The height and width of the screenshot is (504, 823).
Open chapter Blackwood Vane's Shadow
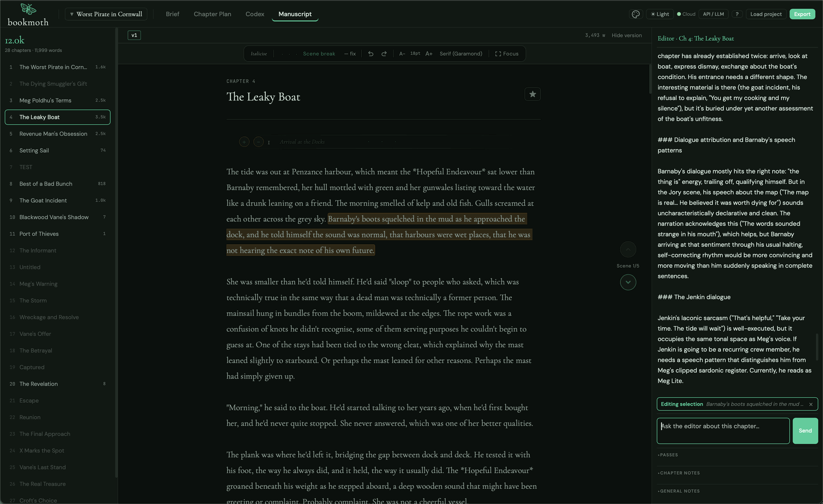[58, 217]
